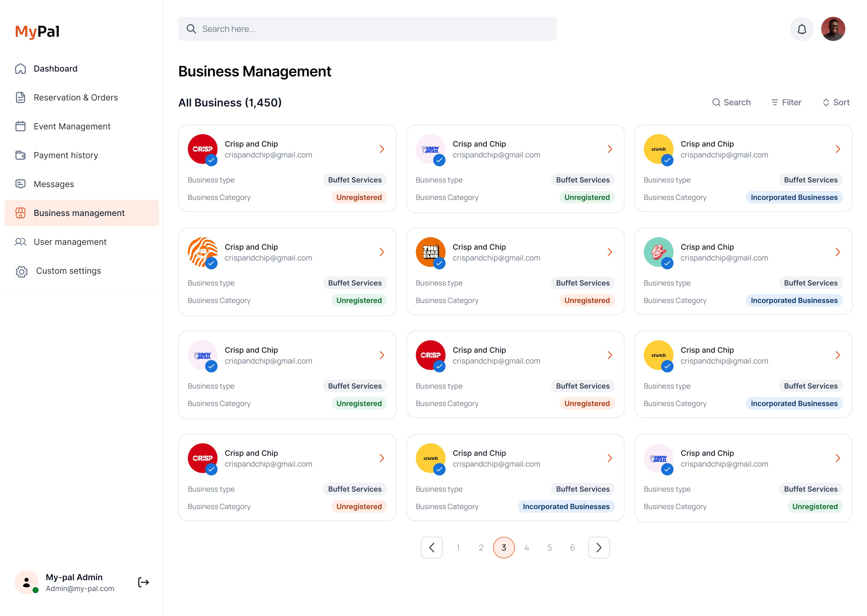Open the Sort options
Viewport: 867px width, 616px height.
(836, 102)
